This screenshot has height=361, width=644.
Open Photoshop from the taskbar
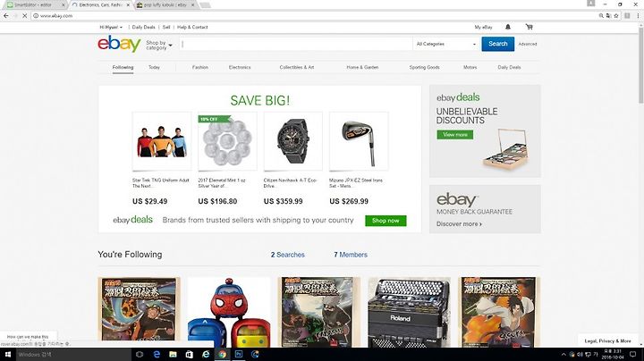[x=239, y=354]
